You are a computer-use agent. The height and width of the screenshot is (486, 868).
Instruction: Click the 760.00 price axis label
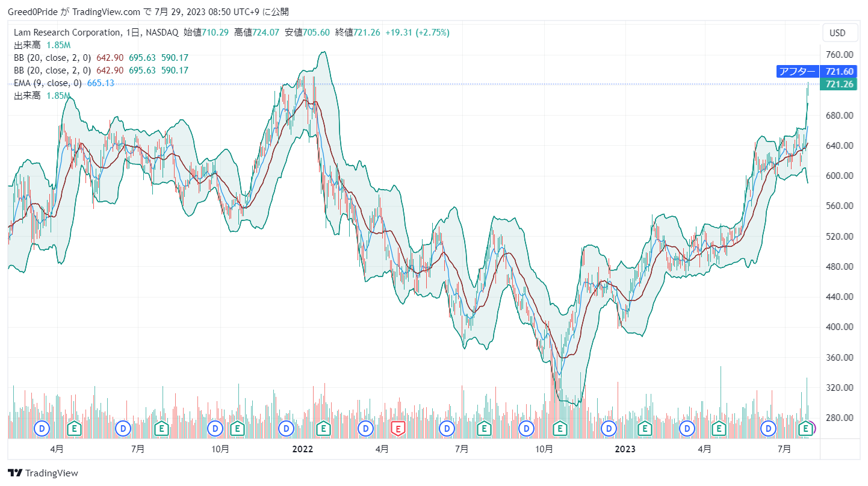(839, 54)
